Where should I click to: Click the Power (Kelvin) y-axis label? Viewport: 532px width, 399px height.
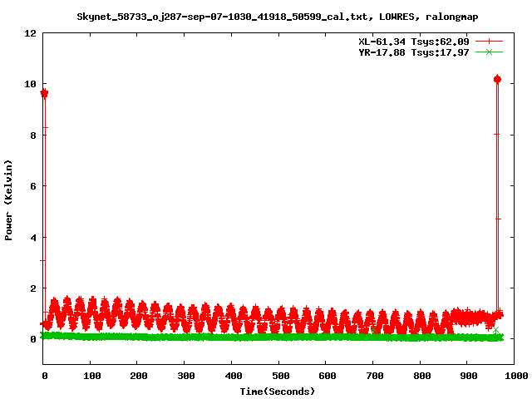[x=8, y=200]
